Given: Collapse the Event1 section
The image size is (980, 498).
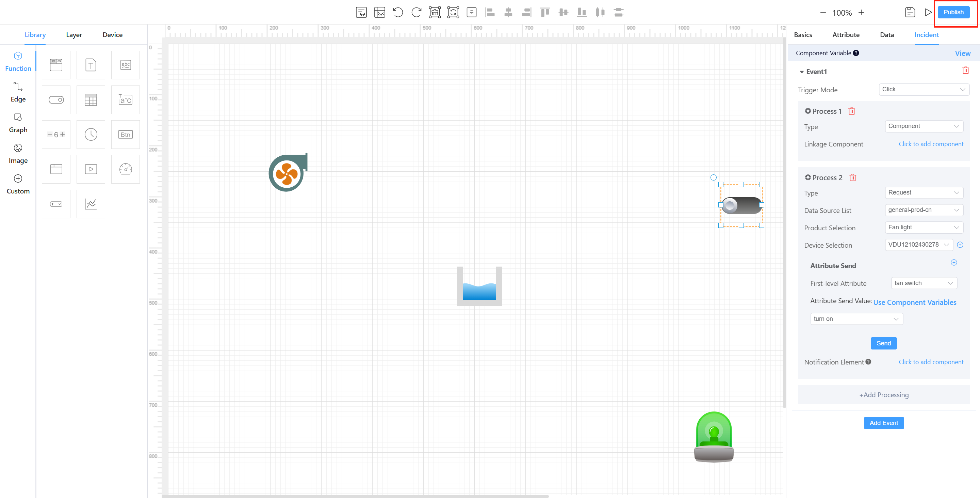Looking at the screenshot, I should tap(802, 72).
